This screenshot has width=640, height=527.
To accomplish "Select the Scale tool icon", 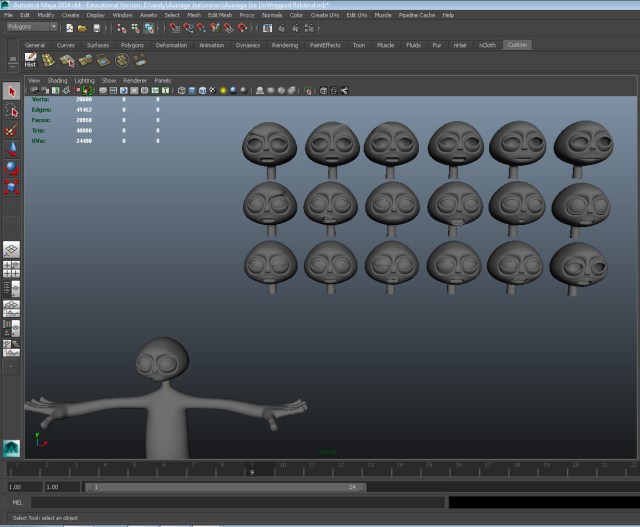I will pyautogui.click(x=12, y=186).
